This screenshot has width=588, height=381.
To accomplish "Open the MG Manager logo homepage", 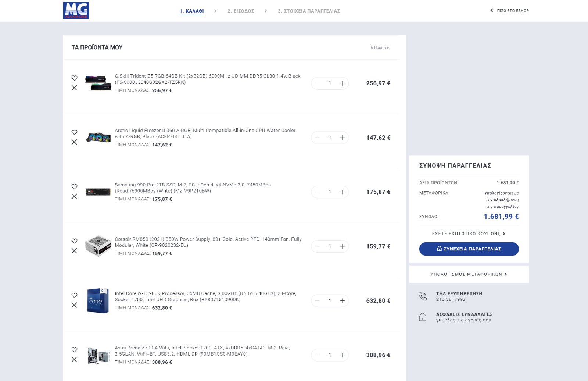I will pyautogui.click(x=76, y=10).
